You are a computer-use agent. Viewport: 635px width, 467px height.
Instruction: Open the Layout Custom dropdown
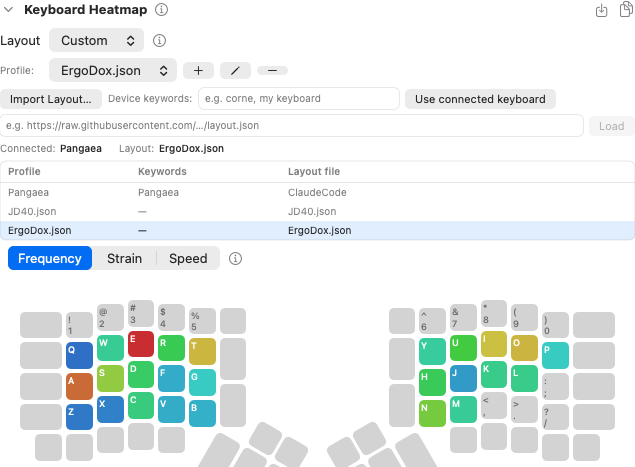tap(96, 41)
